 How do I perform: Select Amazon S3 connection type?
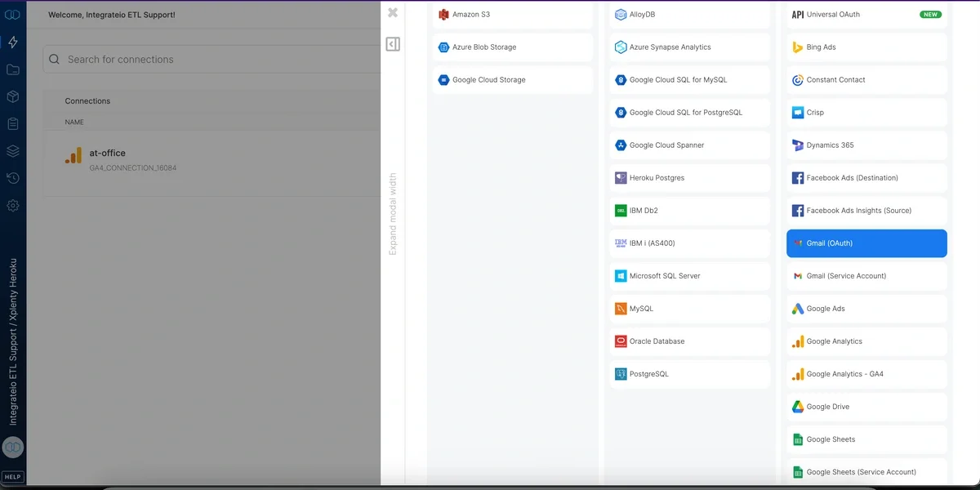[x=513, y=15]
